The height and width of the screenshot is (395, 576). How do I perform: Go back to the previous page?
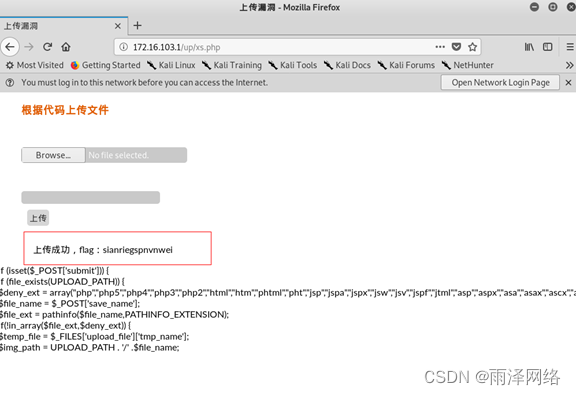click(10, 47)
